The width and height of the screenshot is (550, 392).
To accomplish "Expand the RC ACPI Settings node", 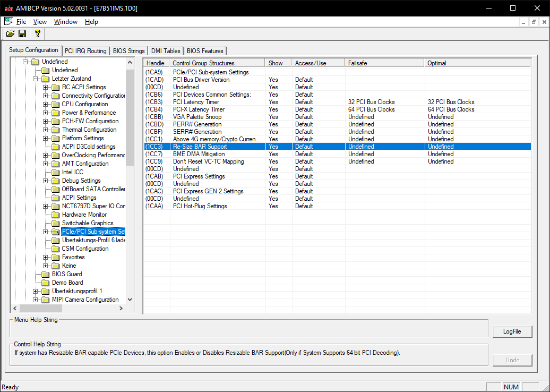I will 45,88.
